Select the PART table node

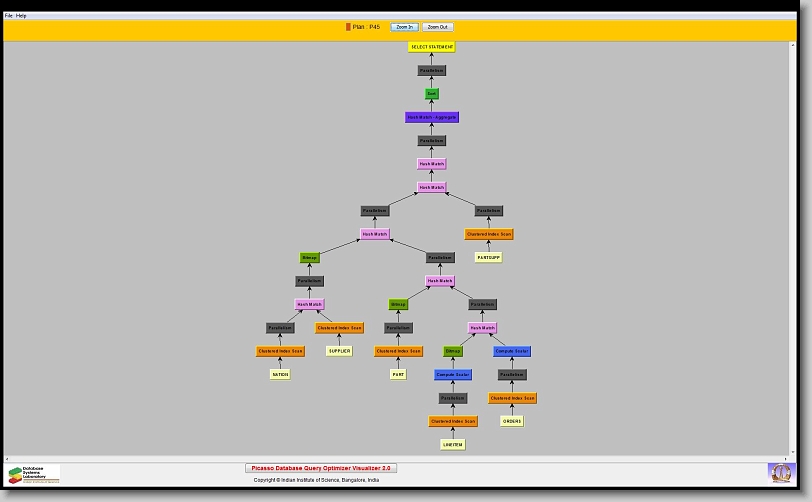398,375
